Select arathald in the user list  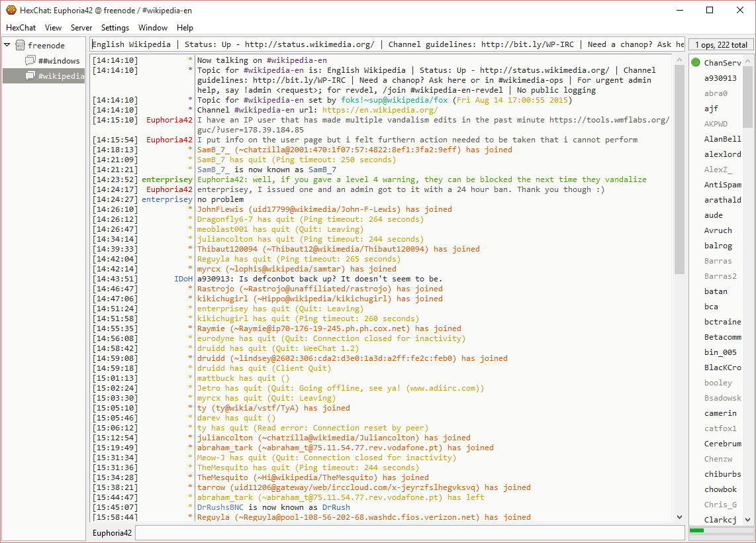[722, 200]
